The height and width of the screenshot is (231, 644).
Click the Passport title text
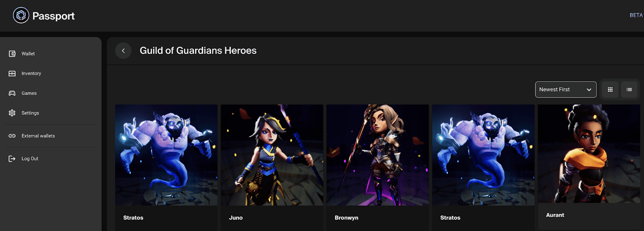tap(54, 16)
